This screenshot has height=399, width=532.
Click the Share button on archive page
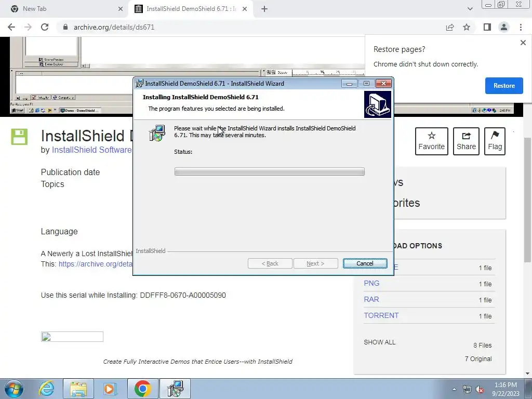(466, 141)
